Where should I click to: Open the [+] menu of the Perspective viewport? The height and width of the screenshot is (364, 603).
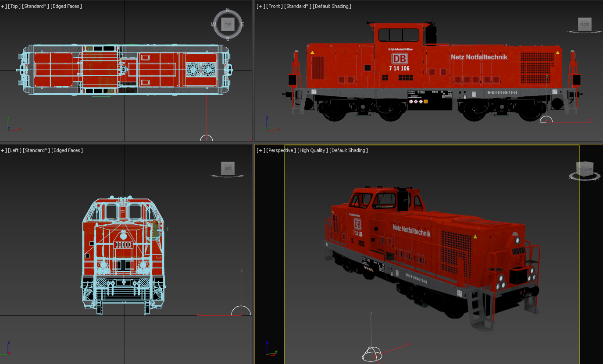tap(260, 150)
